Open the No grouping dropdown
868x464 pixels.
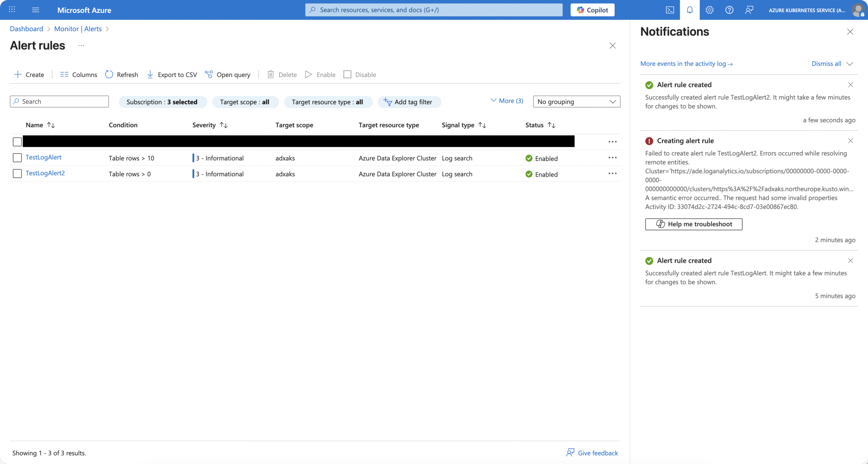(x=576, y=102)
